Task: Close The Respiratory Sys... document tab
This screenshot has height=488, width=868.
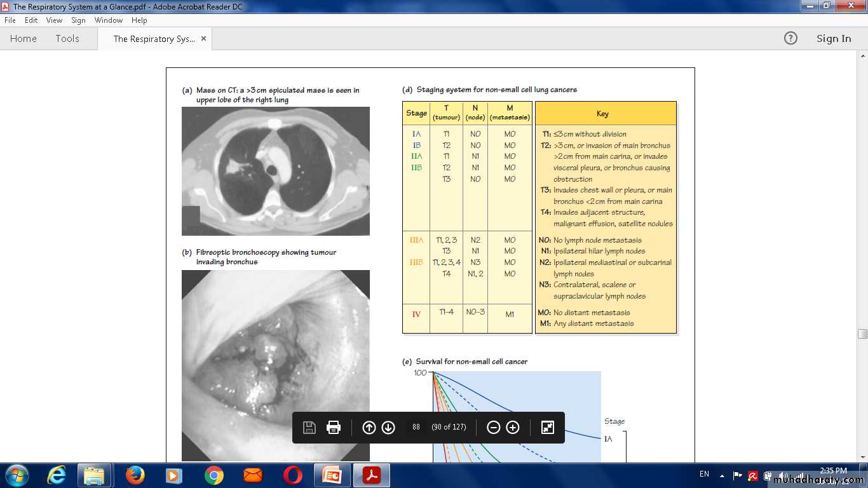Action: pyautogui.click(x=203, y=39)
